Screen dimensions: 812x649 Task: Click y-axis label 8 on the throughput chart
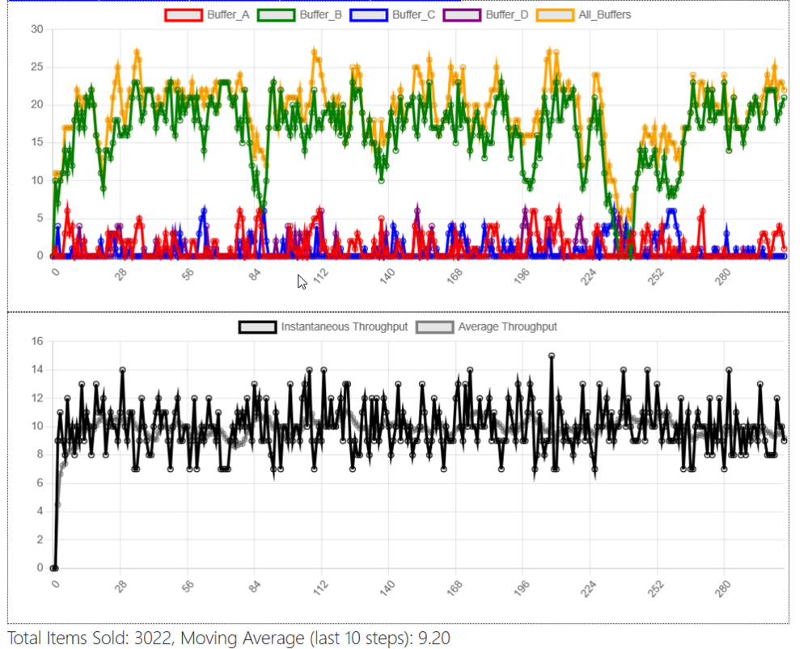tap(40, 455)
